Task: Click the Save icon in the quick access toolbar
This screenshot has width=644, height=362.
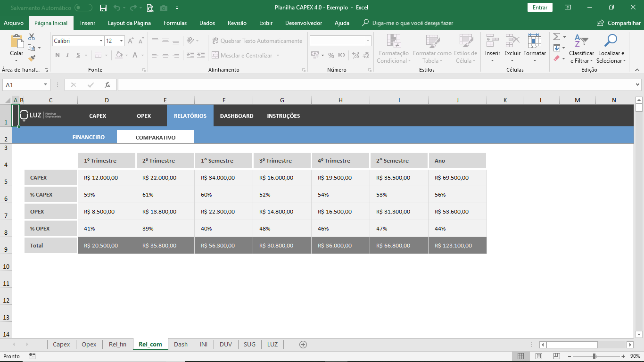Action: [103, 8]
